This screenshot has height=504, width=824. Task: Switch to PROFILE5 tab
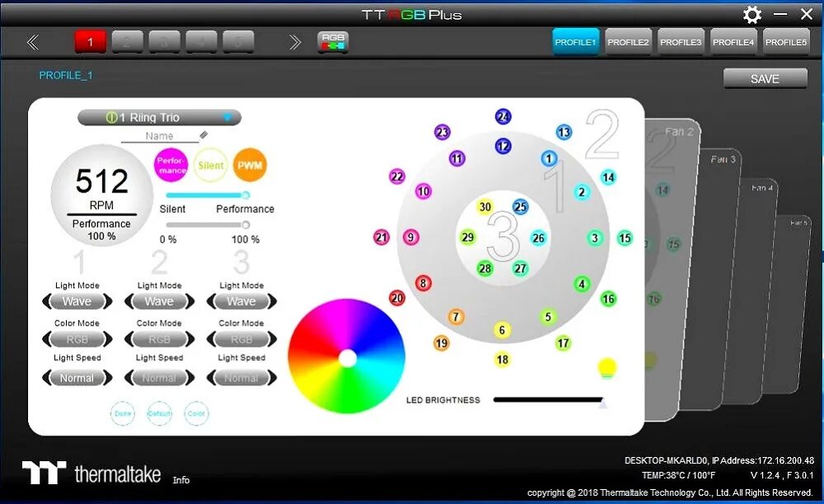point(785,42)
